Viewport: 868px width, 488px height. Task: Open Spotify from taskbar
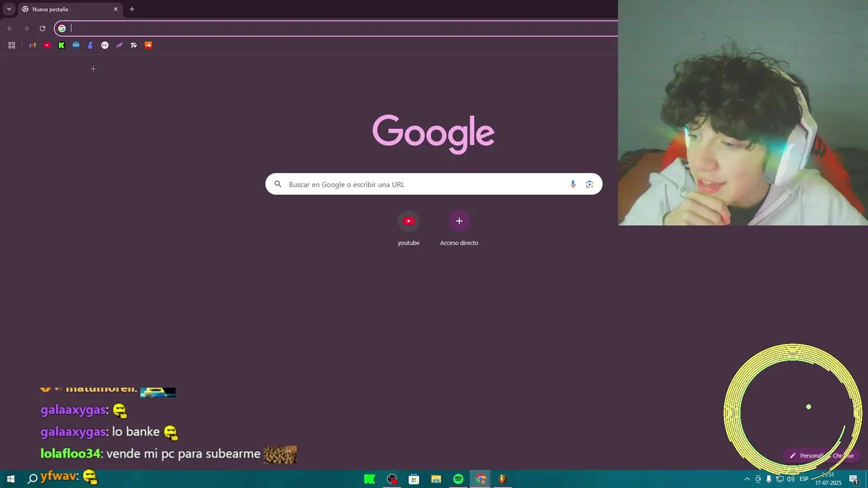click(458, 479)
